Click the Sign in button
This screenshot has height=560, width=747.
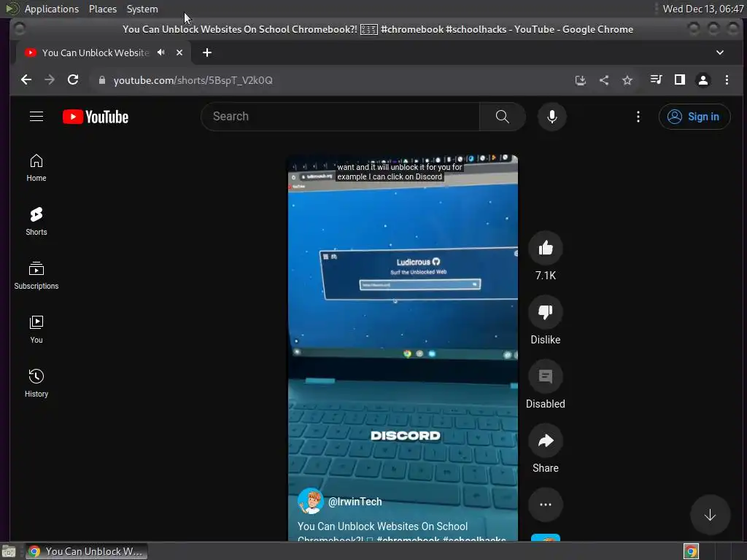coord(694,117)
